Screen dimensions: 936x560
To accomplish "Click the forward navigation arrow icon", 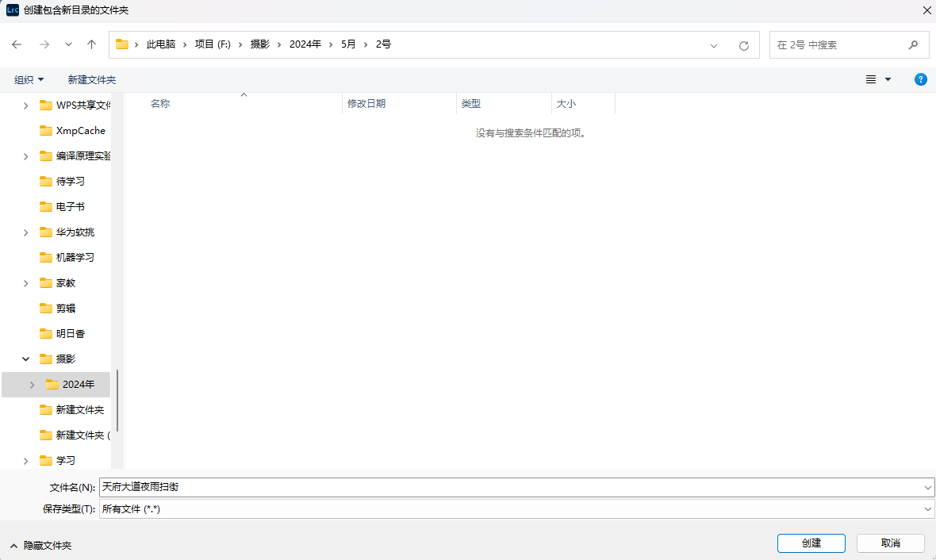I will [x=43, y=44].
